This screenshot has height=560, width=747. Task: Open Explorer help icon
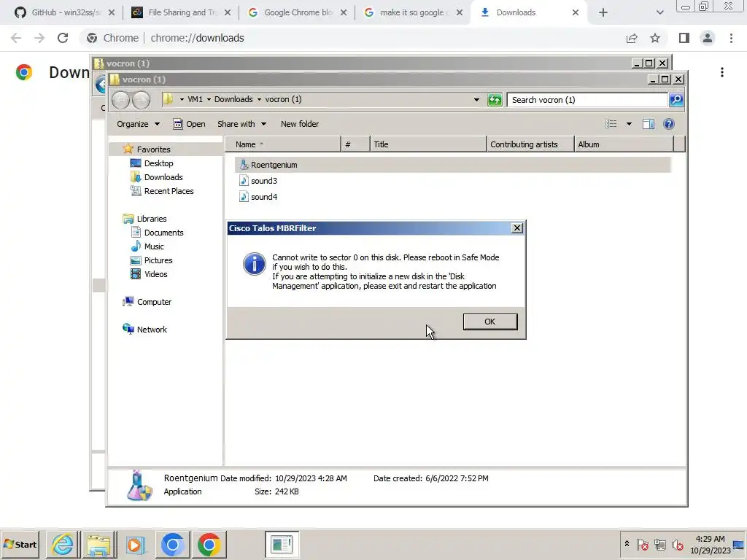[x=669, y=124]
